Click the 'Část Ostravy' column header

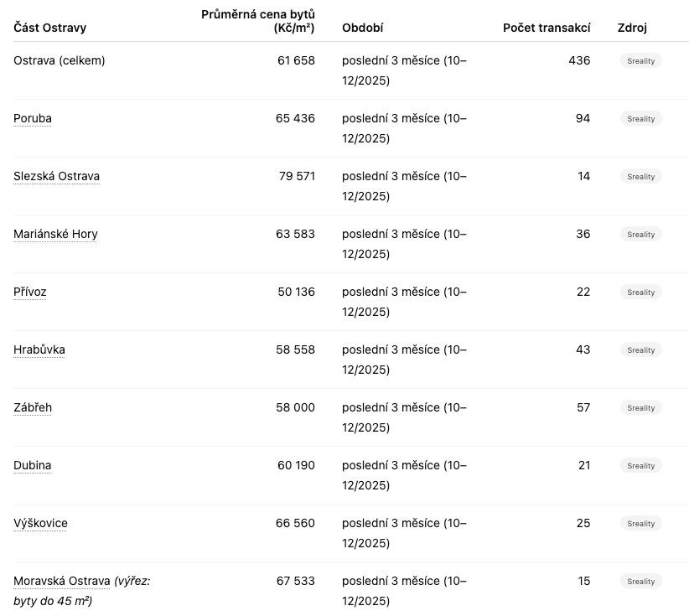point(49,28)
